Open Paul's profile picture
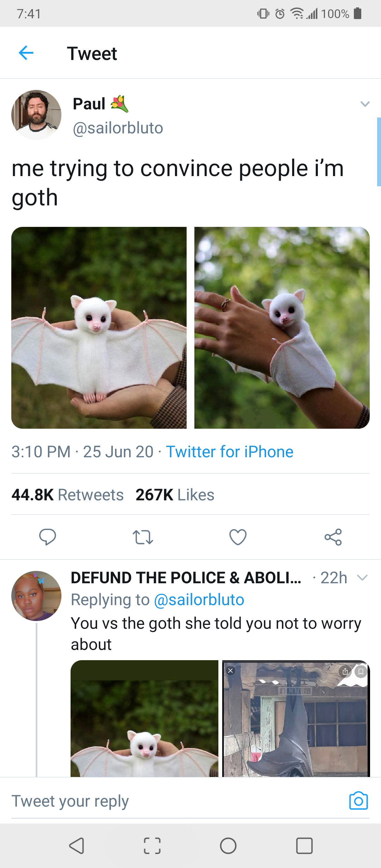This screenshot has width=381, height=868. [36, 115]
